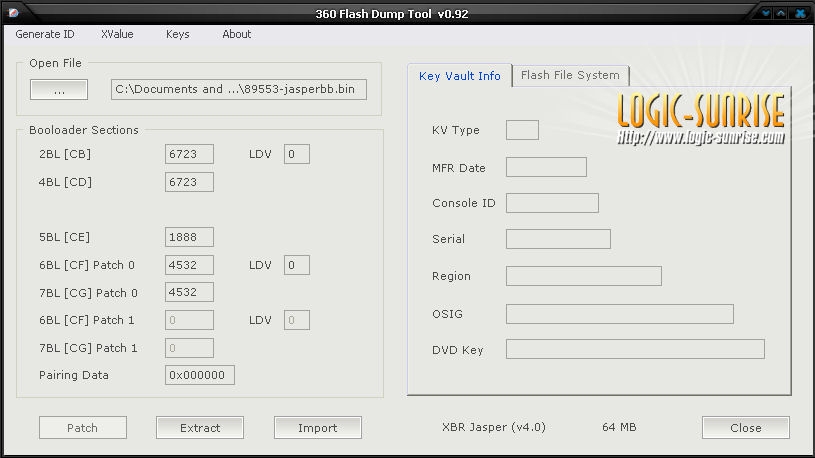
Task: Click the Import button
Action: (x=318, y=427)
